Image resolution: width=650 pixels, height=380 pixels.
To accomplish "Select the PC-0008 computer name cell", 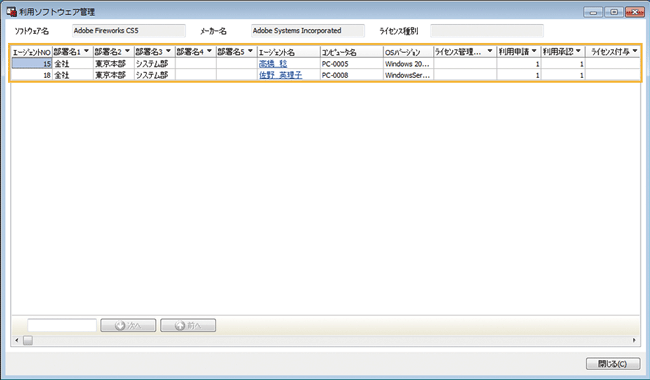I will pyautogui.click(x=352, y=75).
